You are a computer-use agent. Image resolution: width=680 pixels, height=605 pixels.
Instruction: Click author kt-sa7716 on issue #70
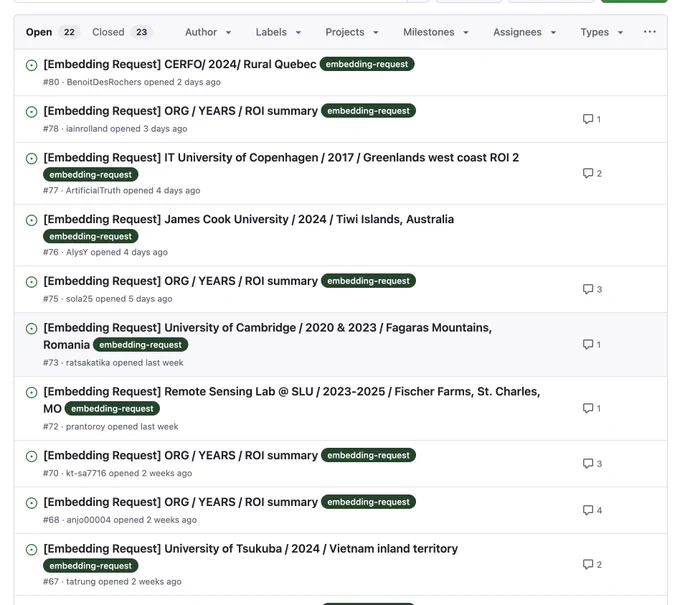click(86, 473)
